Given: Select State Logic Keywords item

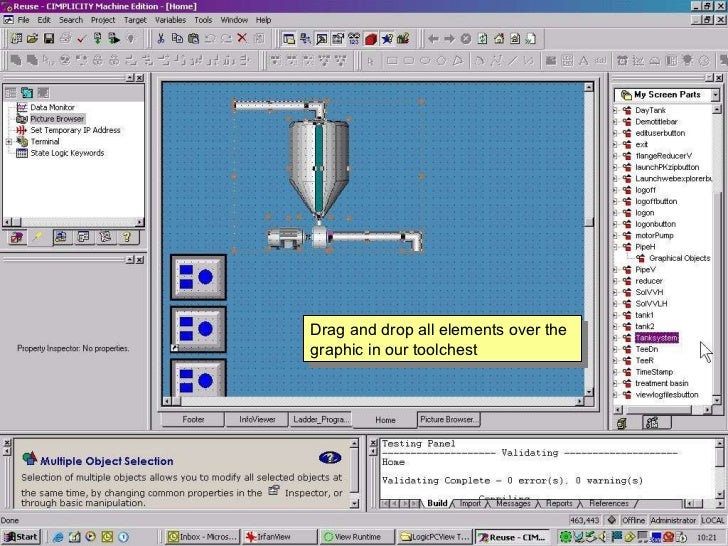Looking at the screenshot, I should click(67, 153).
